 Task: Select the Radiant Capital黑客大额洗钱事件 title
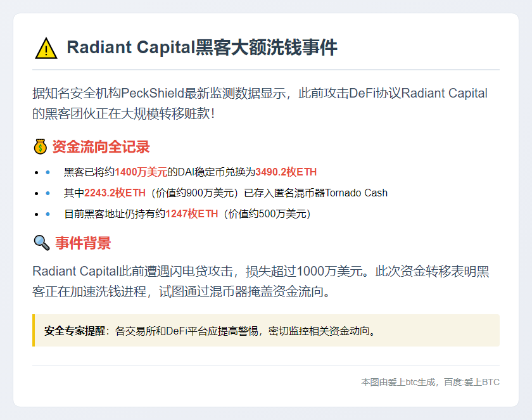202,48
